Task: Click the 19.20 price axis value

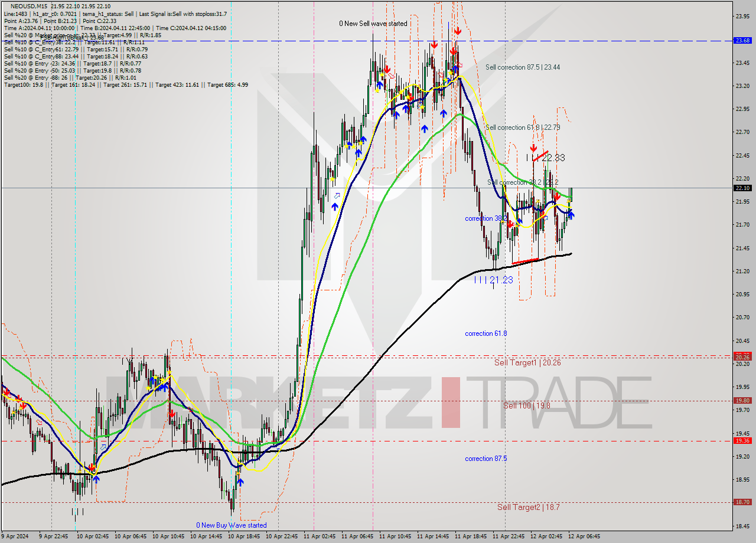Action: (x=742, y=456)
